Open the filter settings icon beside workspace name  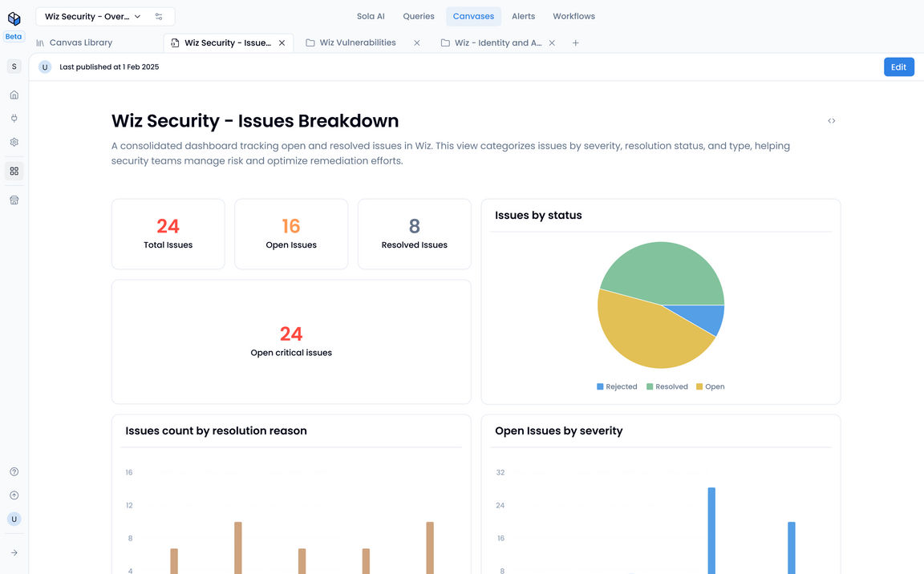click(159, 17)
